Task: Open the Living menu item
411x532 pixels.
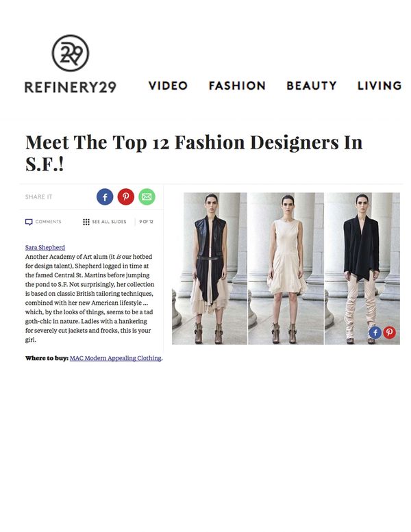Action: [x=379, y=86]
